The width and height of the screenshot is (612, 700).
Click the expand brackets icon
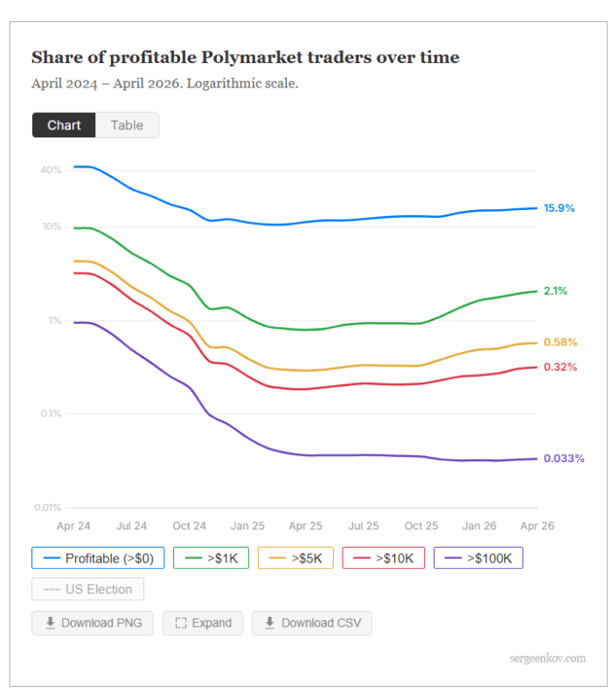181,623
